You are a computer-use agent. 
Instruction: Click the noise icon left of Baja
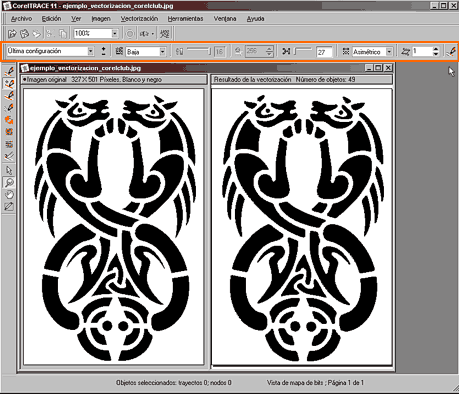point(119,51)
